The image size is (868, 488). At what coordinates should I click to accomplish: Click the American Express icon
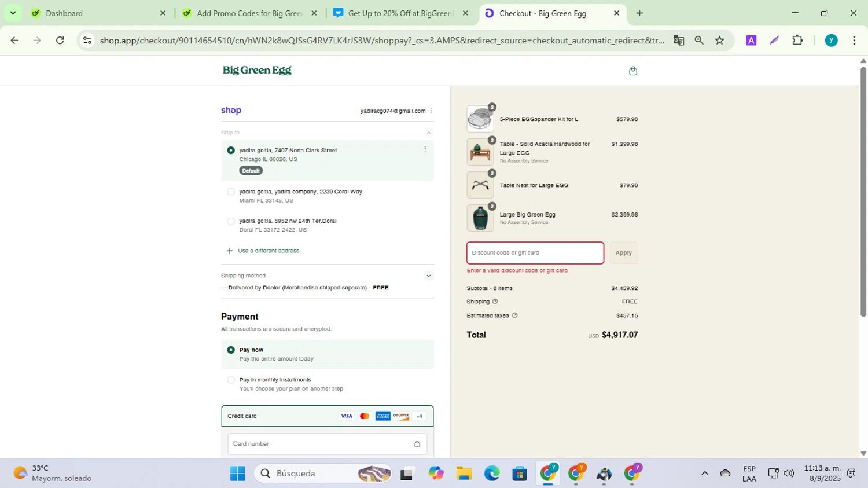[382, 416]
